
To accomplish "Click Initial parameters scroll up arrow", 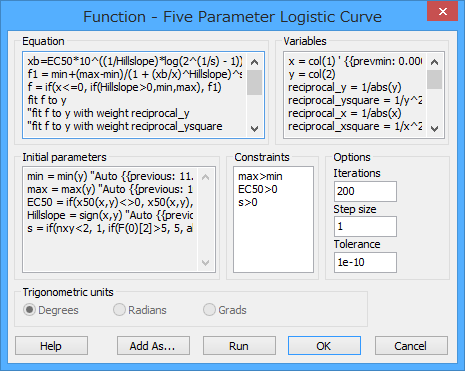I will (x=206, y=177).
